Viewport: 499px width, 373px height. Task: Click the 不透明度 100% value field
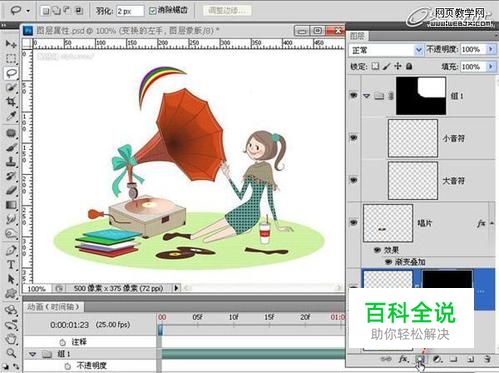(x=473, y=49)
